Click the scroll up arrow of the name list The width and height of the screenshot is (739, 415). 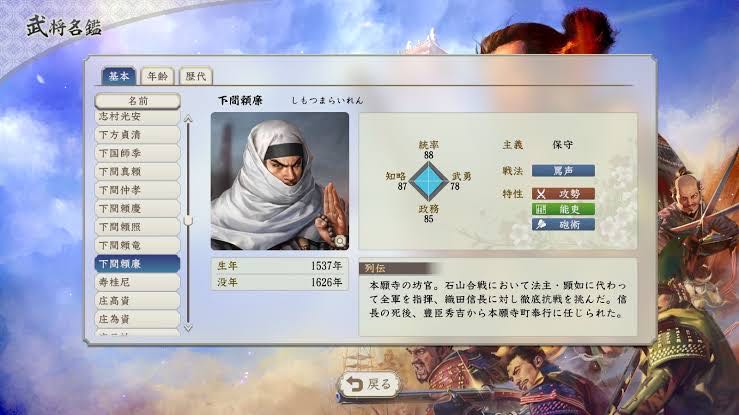188,119
